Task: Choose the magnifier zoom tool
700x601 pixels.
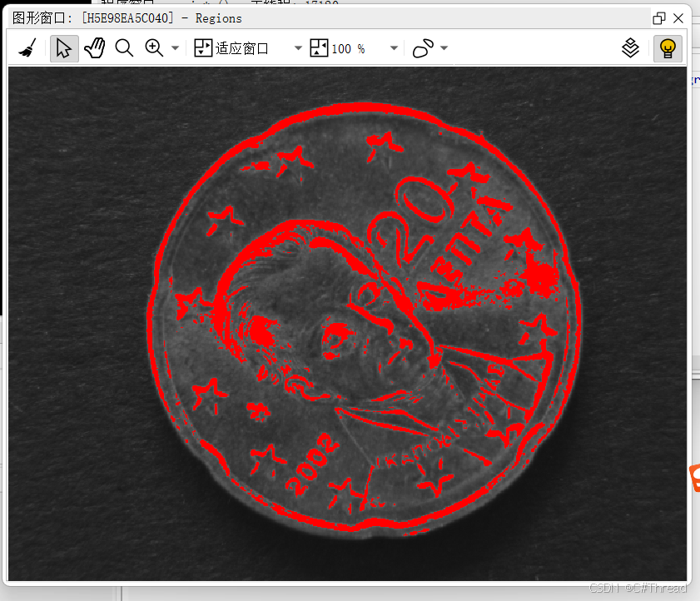Action: [x=124, y=48]
